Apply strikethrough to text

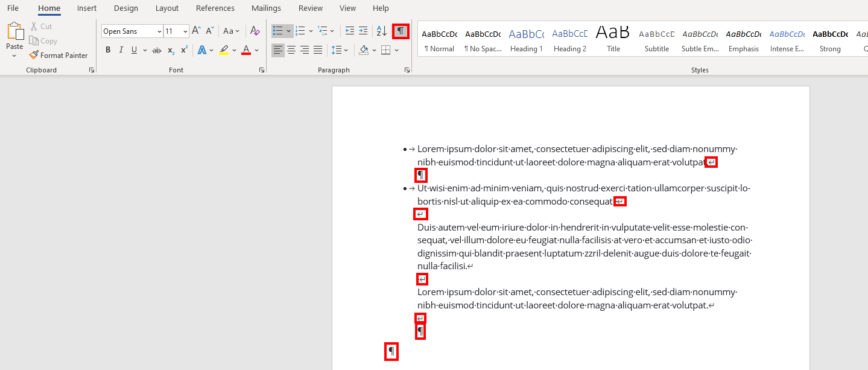click(157, 50)
